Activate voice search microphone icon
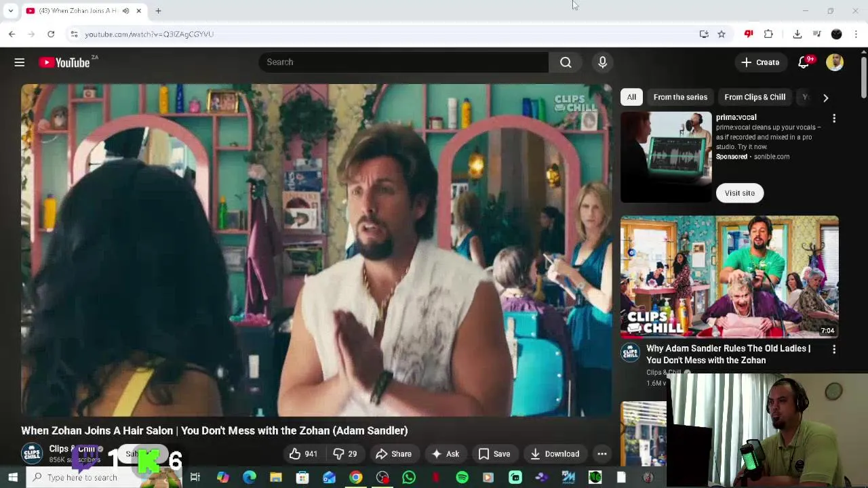Screen dimensions: 868x488 pyautogui.click(x=602, y=62)
